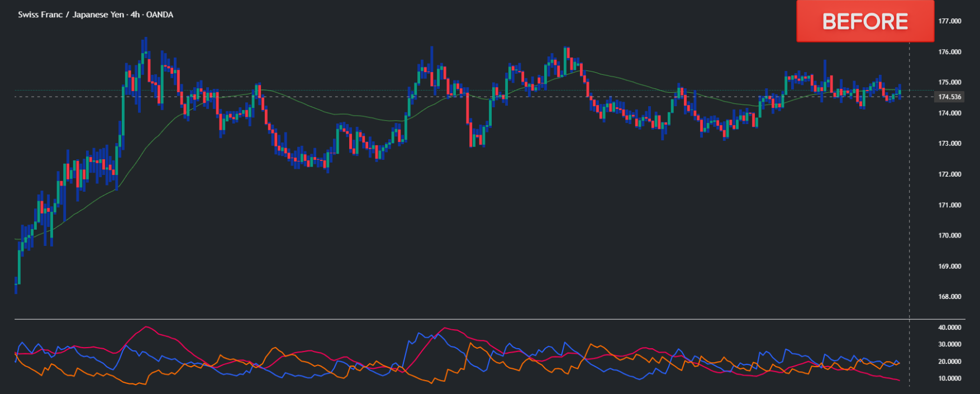Click the 20.0000 indicator scale label
The height and width of the screenshot is (394, 980).
(949, 362)
